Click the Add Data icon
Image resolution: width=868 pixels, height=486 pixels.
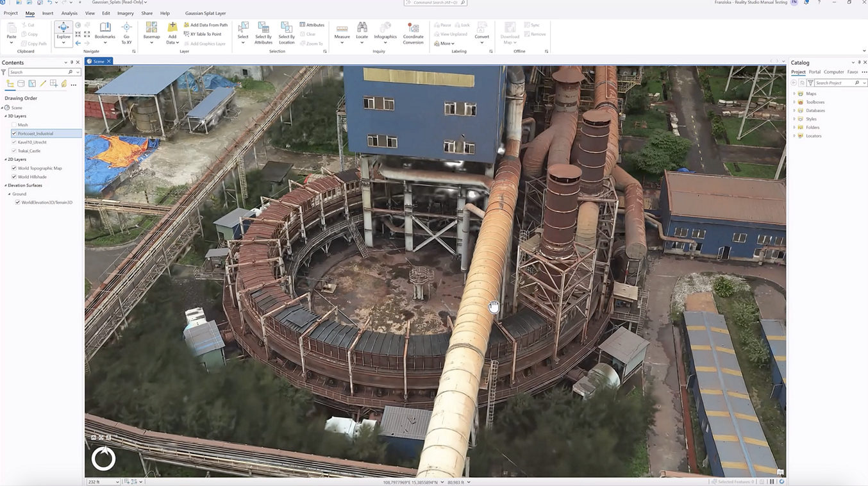(172, 28)
